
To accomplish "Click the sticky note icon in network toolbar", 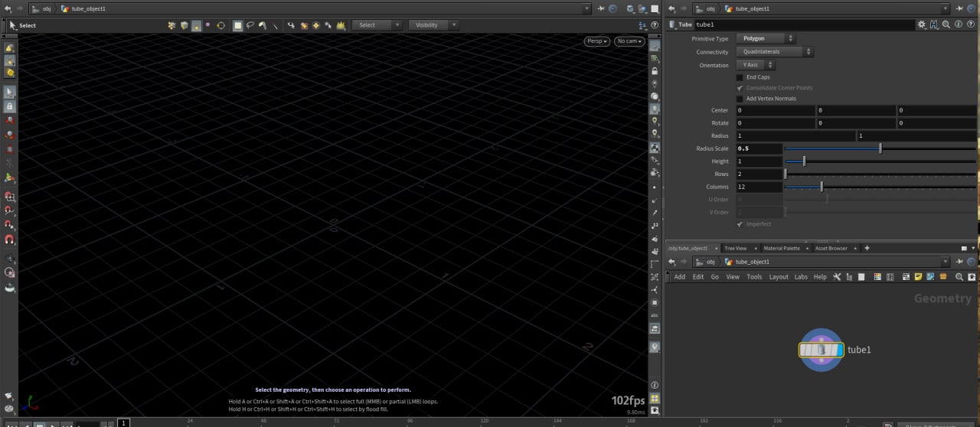I will click(917, 277).
